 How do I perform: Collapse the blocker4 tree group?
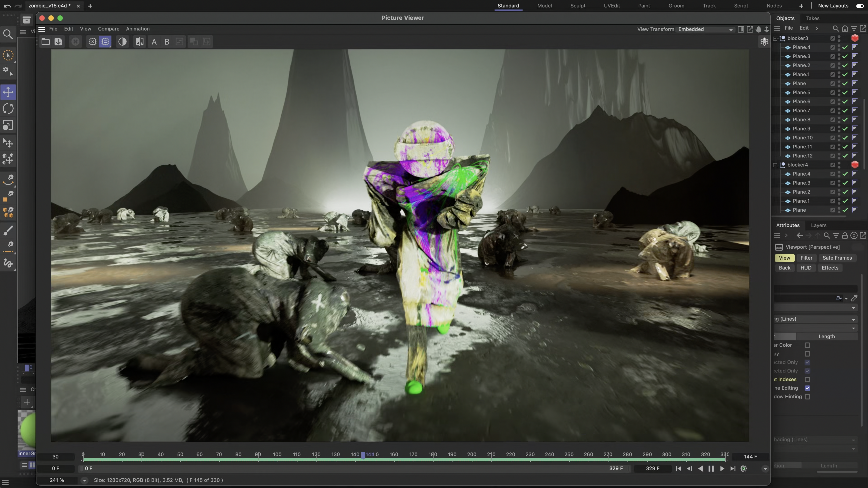(x=775, y=165)
